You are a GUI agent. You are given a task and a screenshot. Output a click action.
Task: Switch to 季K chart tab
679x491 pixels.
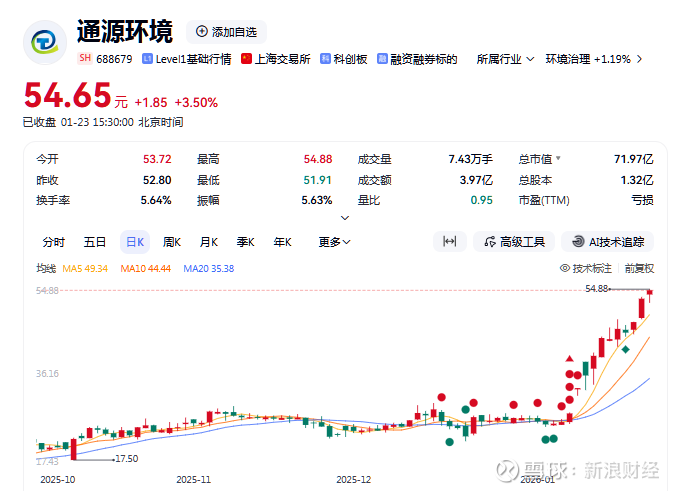246,242
